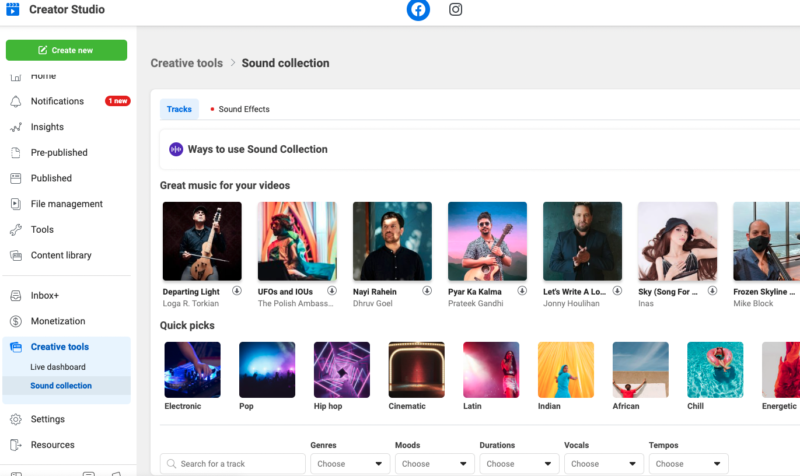This screenshot has width=800, height=476.
Task: Open the Indian quick pick thumbnail
Action: click(566, 370)
